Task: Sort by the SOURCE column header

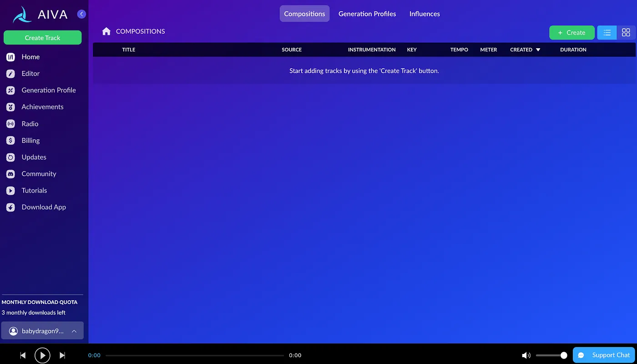Action: pos(292,50)
